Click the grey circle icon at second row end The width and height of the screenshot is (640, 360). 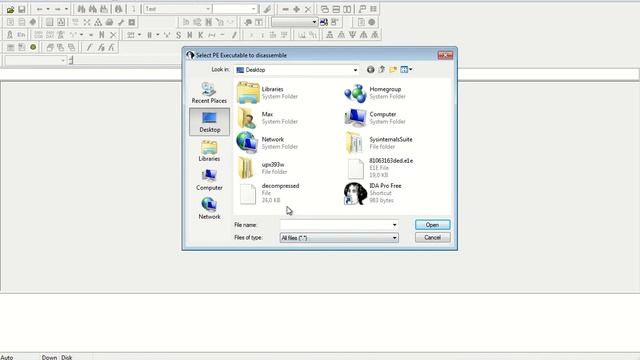[x=372, y=22]
